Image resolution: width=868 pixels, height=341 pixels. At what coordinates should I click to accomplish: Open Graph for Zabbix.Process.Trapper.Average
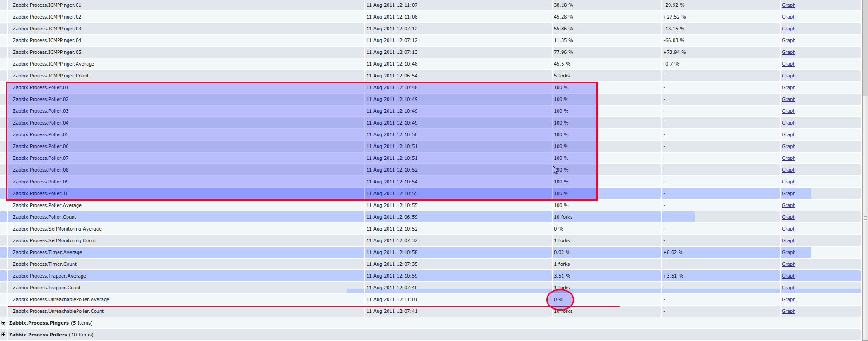788,276
